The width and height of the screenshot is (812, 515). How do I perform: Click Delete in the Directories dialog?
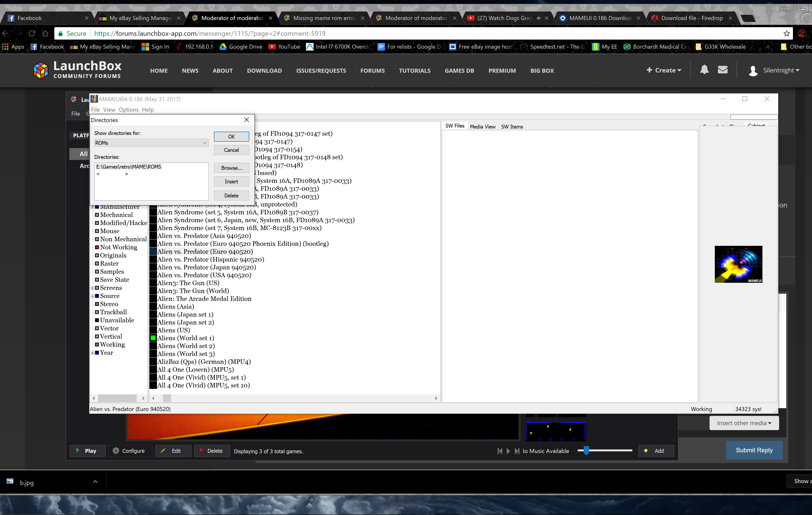click(231, 196)
